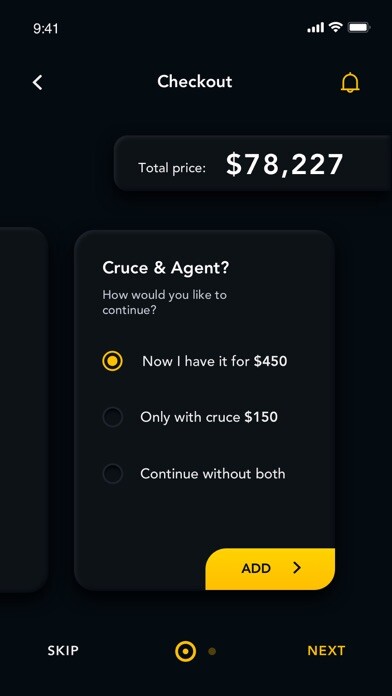This screenshot has width=392, height=696.
Task: Select the active page indicator circle
Action: [186, 651]
